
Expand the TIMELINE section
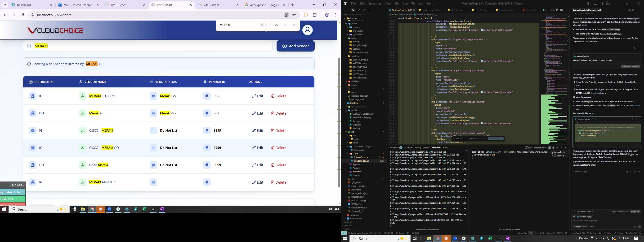[348, 226]
